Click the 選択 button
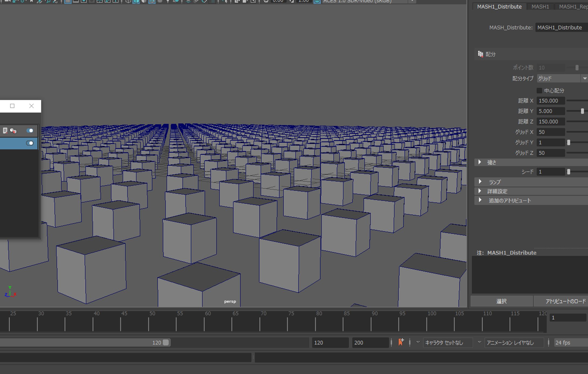The image size is (588, 374). 501,301
